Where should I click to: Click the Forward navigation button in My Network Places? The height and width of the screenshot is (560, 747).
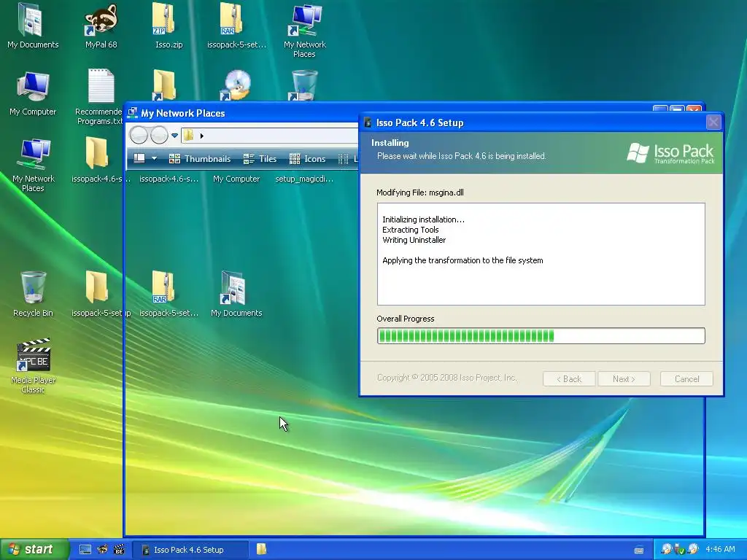[159, 135]
